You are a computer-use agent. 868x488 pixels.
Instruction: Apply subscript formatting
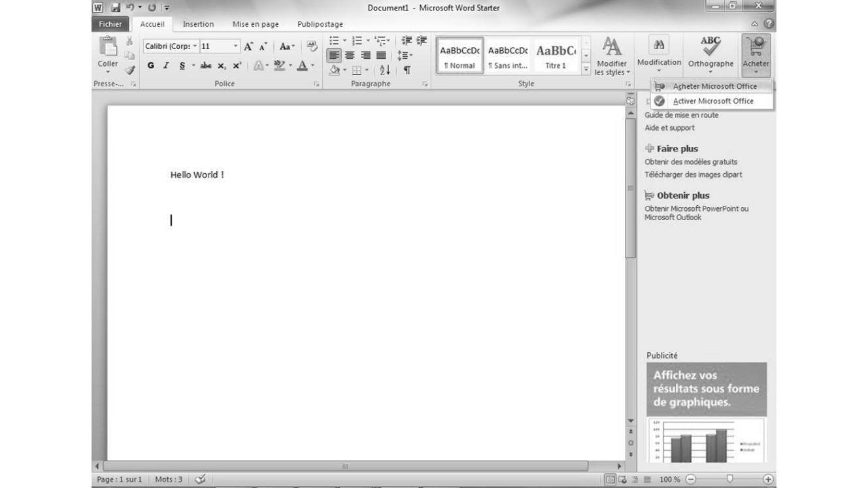pos(222,65)
